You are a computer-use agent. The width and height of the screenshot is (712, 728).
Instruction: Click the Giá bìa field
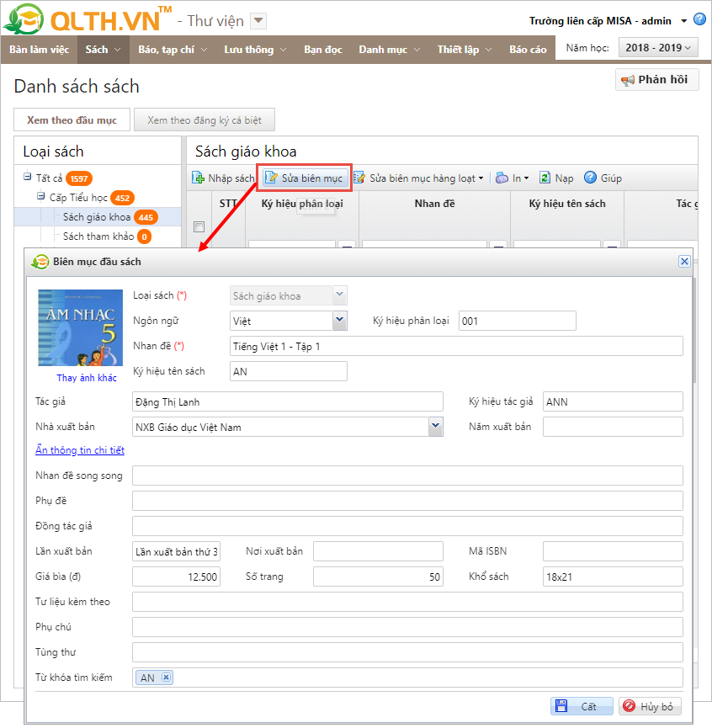[177, 577]
